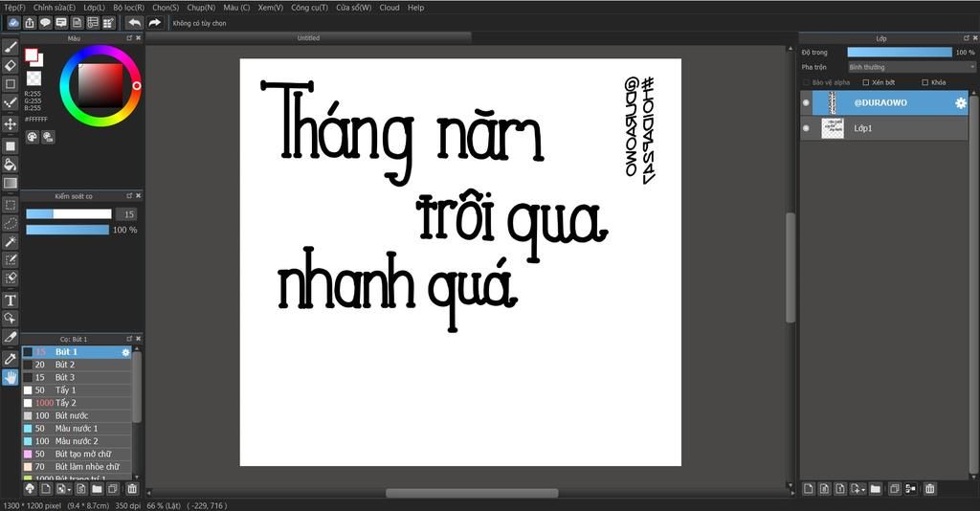Toggle visibility of @DURAOWO layer
Image resolution: width=980 pixels, height=511 pixels.
pos(806,102)
